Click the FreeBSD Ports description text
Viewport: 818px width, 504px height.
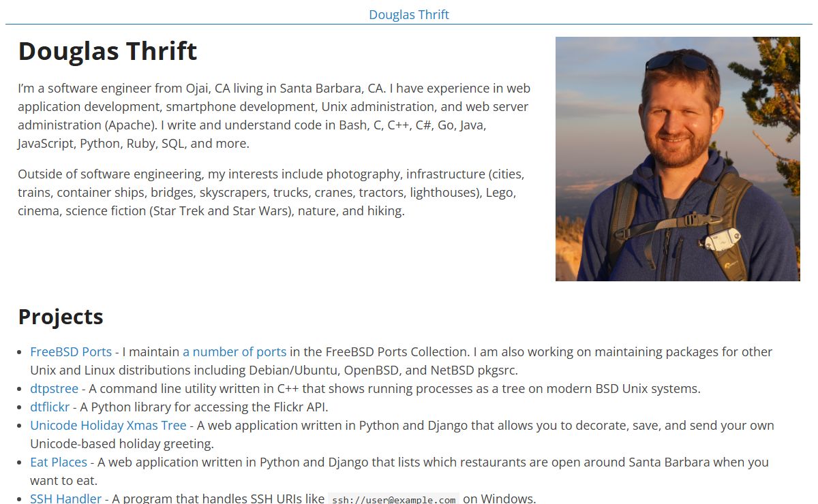click(x=532, y=352)
